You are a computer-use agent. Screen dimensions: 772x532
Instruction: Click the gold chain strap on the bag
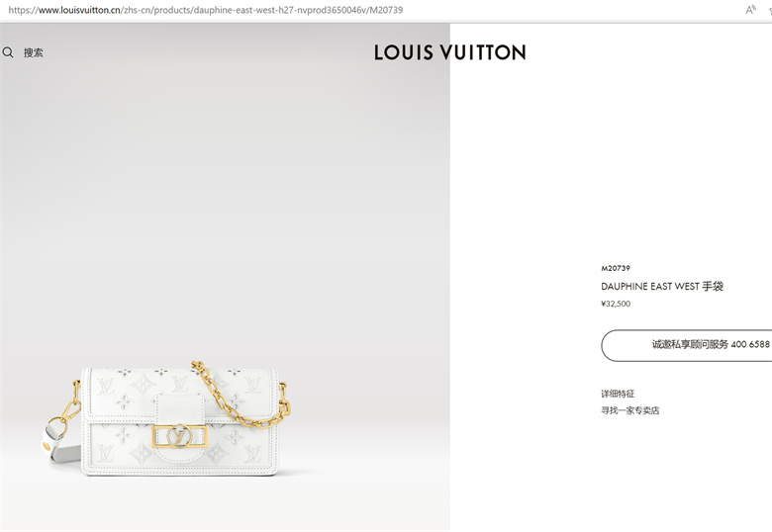point(241,395)
